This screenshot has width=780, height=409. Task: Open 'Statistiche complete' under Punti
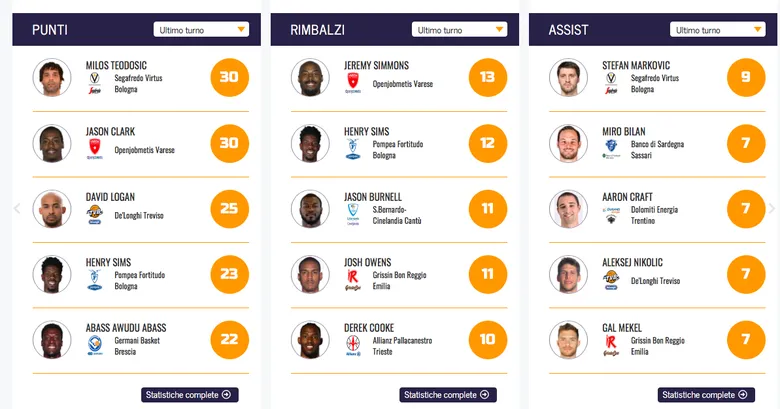190,395
